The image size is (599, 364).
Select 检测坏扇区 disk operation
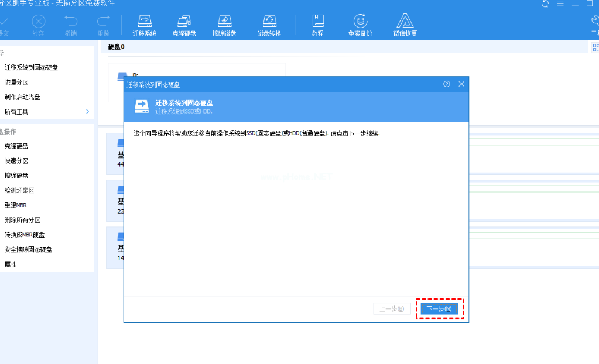[x=19, y=190]
